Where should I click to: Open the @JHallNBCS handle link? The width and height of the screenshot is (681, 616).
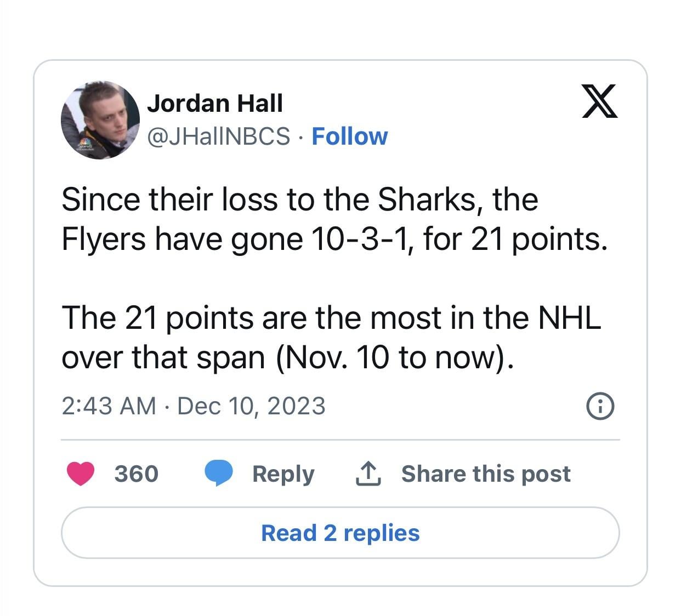point(218,136)
